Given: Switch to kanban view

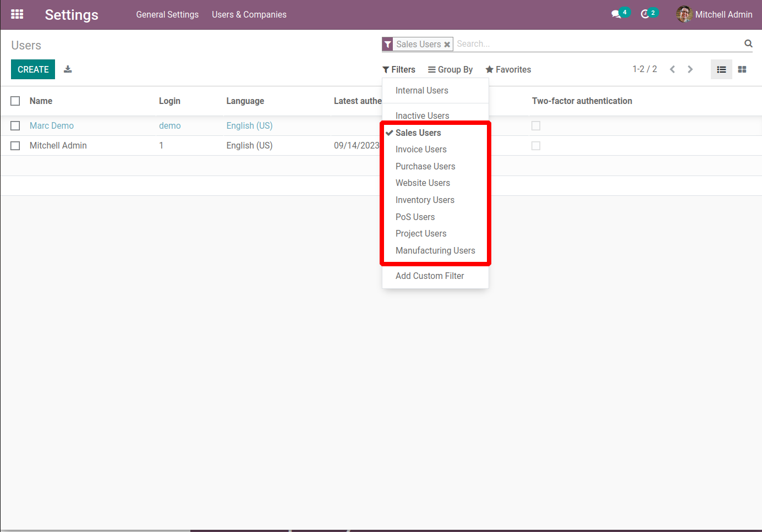Looking at the screenshot, I should pos(742,69).
